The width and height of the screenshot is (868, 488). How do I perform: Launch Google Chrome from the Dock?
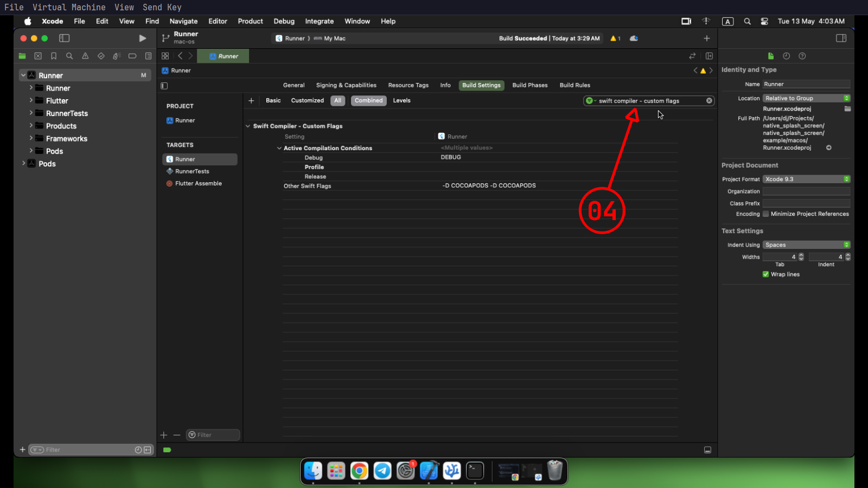tap(359, 471)
